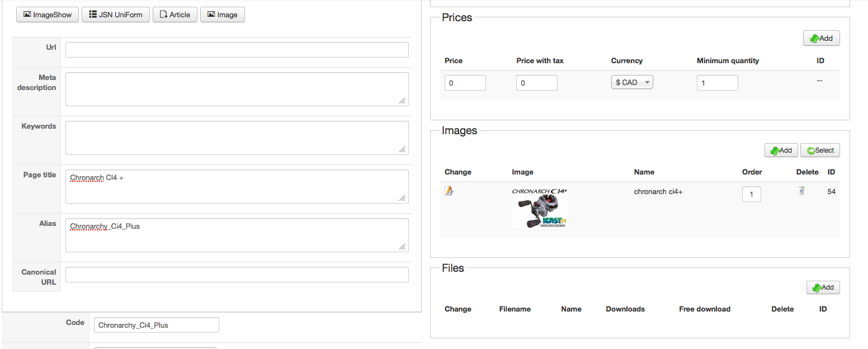The image size is (868, 349).
Task: Click the Alias text area
Action: 237,235
